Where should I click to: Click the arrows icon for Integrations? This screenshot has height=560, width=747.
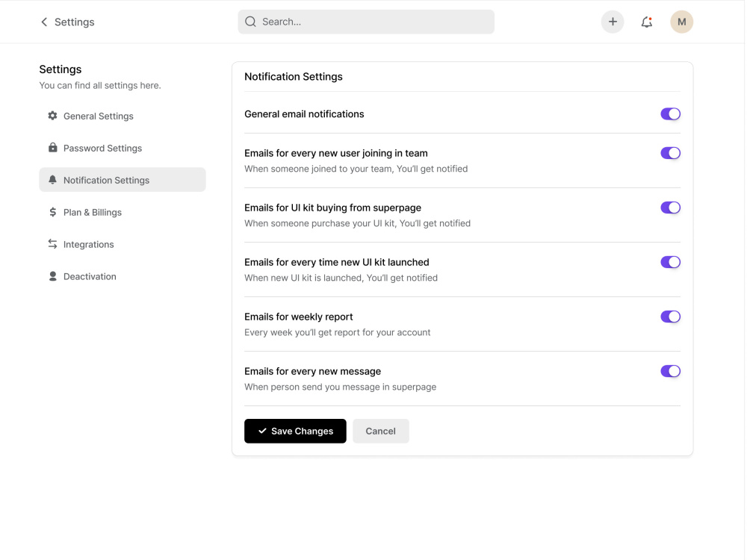coord(52,244)
